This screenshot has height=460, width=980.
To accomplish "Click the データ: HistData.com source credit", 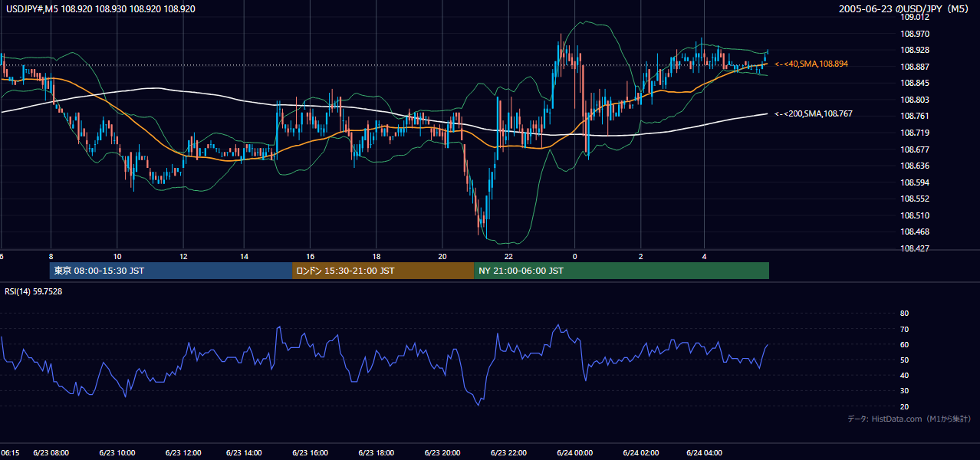I will pyautogui.click(x=909, y=419).
